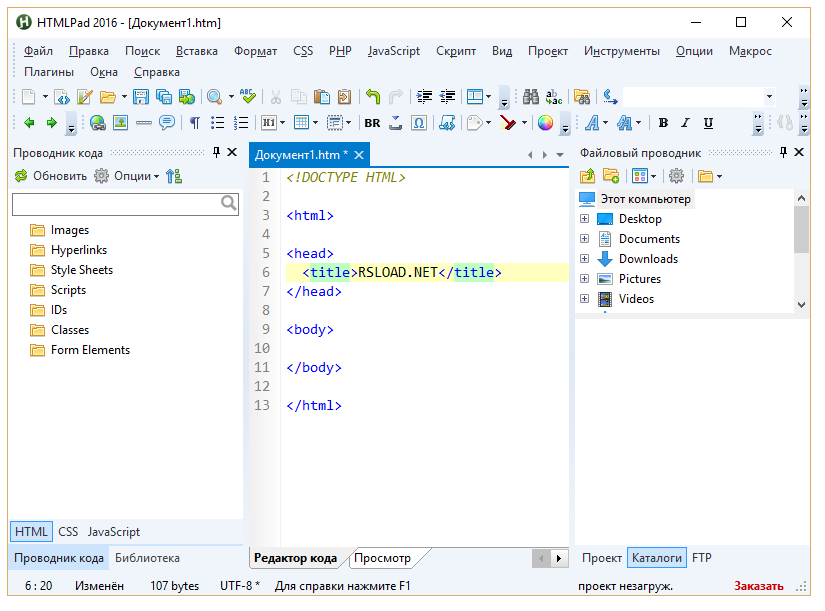Open the Опции dropdown in code explorer
This screenshot has height=611, width=825.
pos(131,176)
